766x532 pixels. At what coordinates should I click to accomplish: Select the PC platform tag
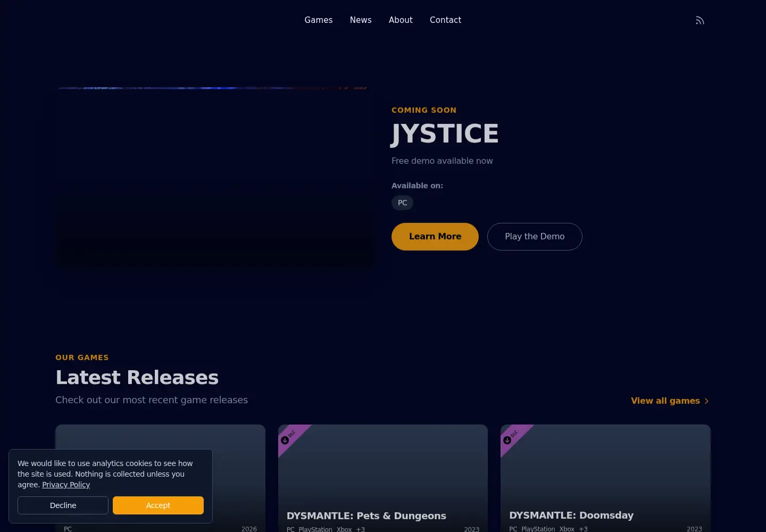(402, 203)
